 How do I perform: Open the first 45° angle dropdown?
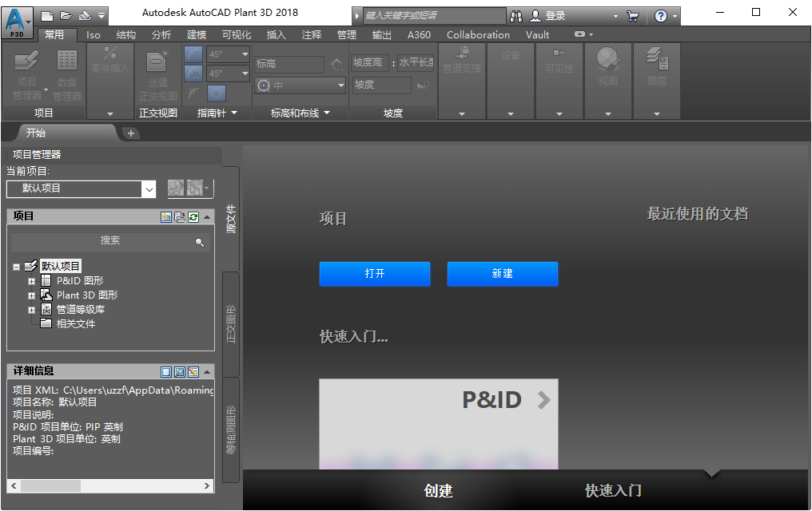(x=245, y=53)
